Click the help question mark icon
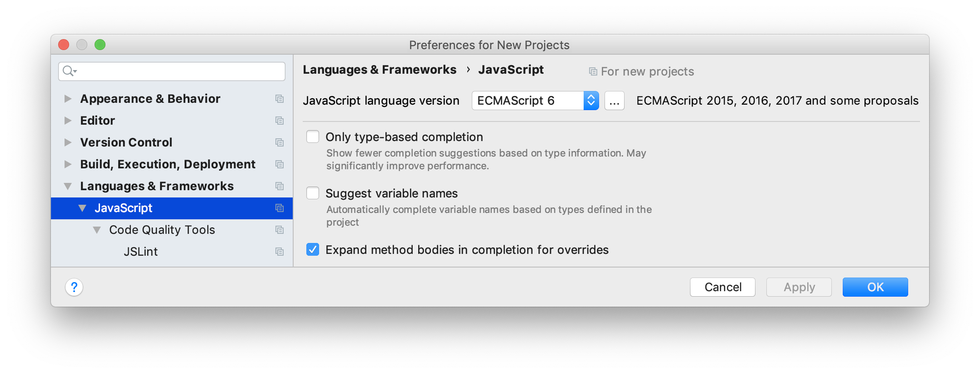This screenshot has width=980, height=374. pos(74,287)
